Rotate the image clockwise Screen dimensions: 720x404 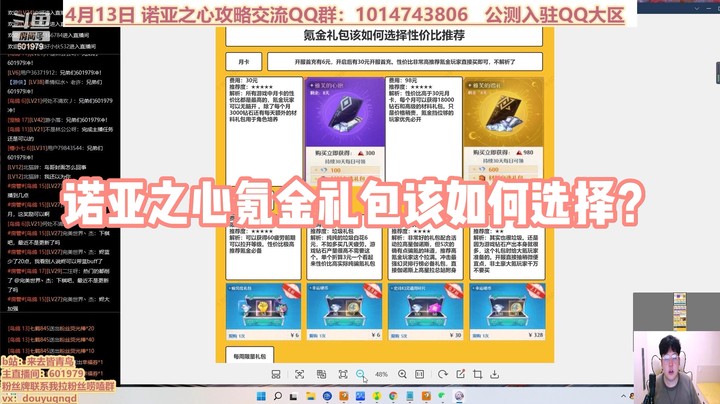tap(443, 374)
